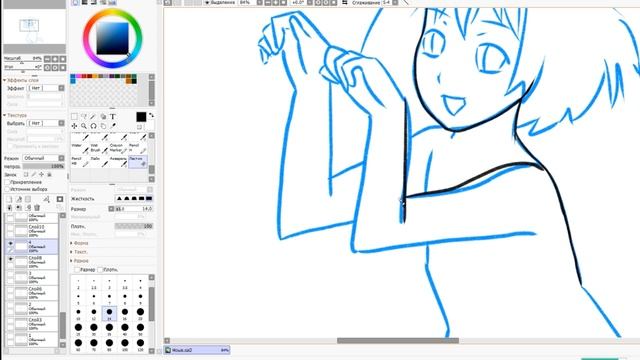
Task: Choose the Пастель brush preset
Action: tap(138, 161)
